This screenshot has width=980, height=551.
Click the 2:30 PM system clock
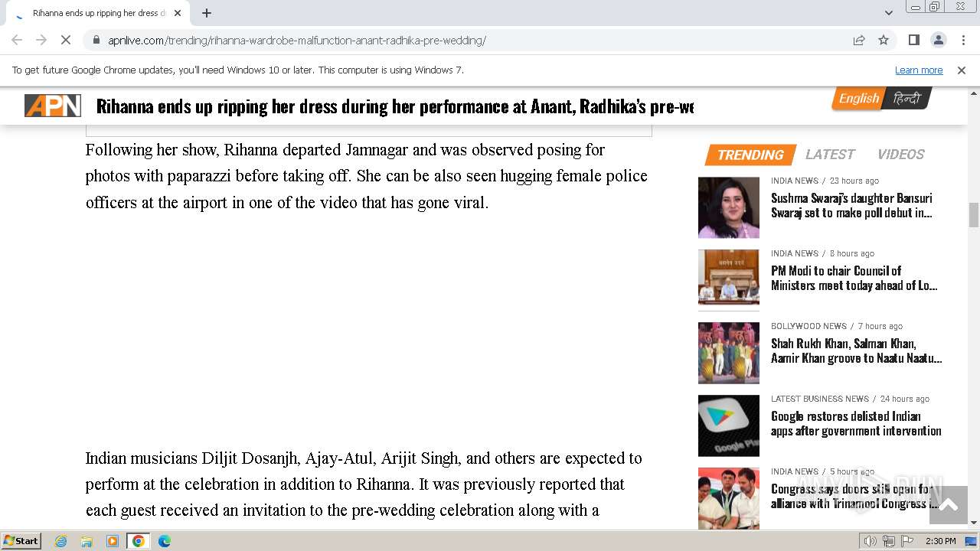940,541
